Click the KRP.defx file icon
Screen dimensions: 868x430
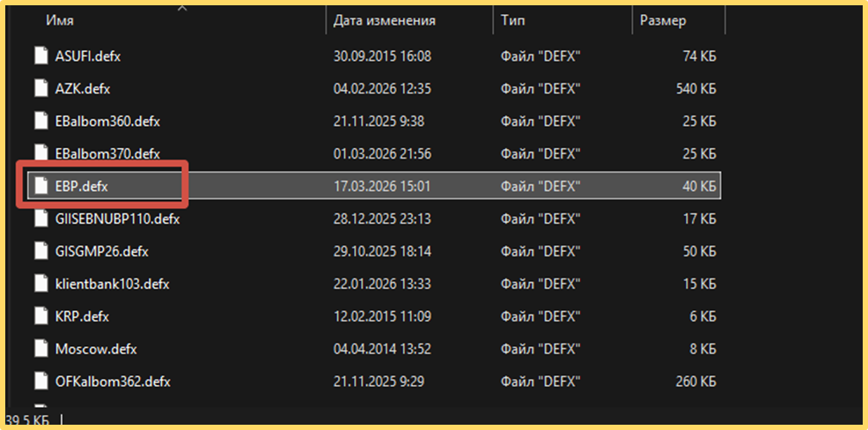coord(41,317)
